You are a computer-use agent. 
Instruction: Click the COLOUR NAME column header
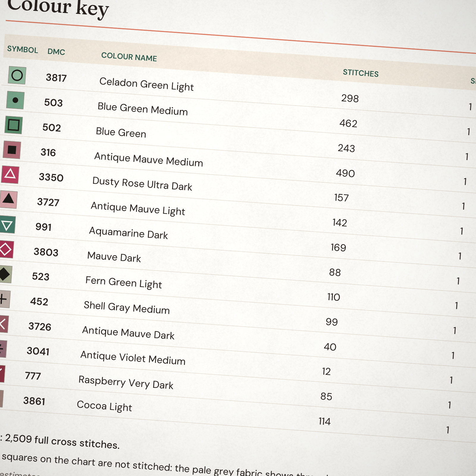(129, 57)
